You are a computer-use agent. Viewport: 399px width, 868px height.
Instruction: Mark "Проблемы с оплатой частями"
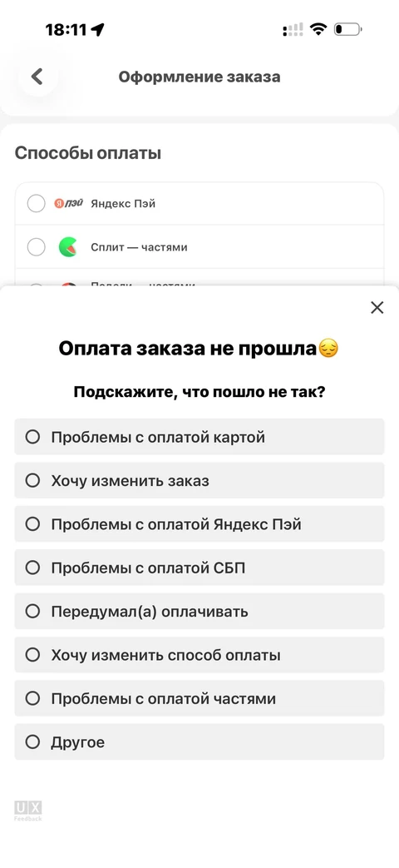(x=199, y=698)
